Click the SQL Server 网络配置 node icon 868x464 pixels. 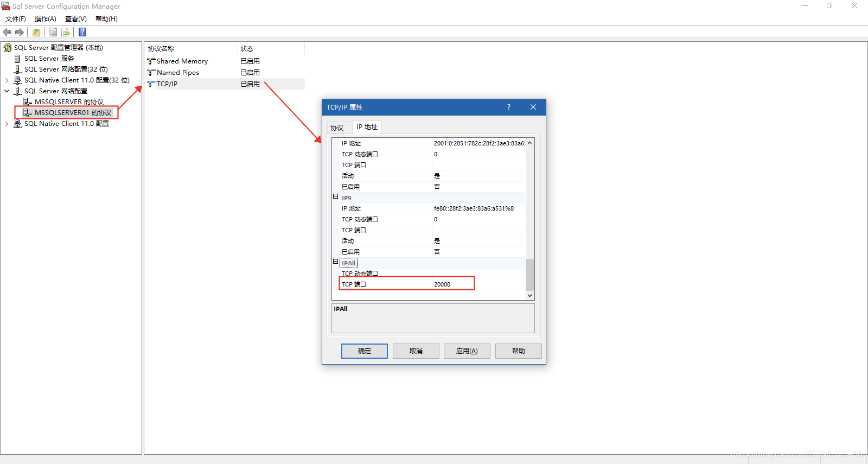17,91
